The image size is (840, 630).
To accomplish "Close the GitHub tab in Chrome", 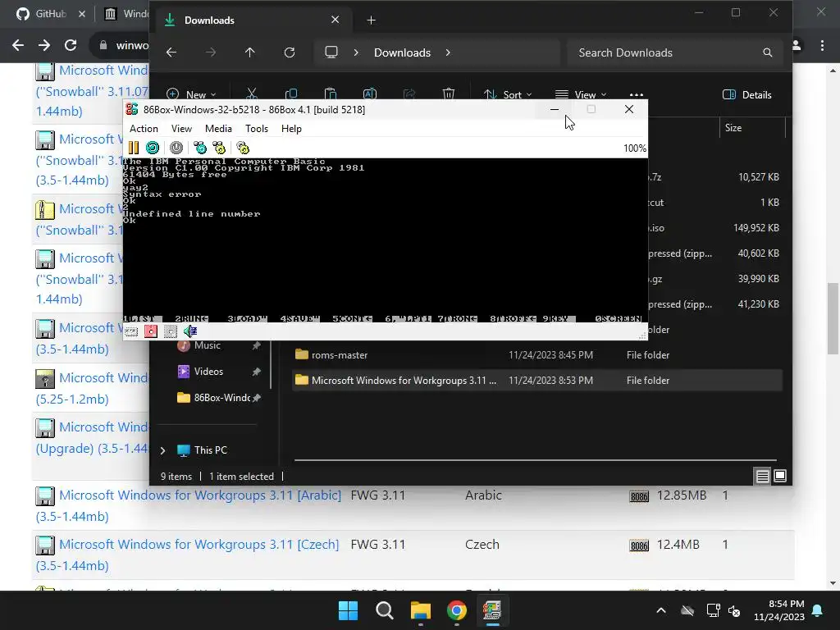I will click(x=82, y=14).
